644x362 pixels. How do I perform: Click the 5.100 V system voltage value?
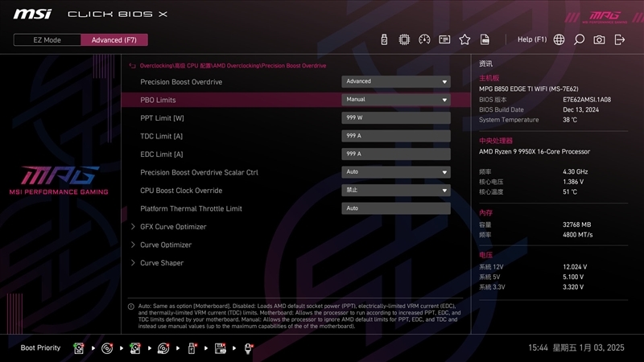573,277
